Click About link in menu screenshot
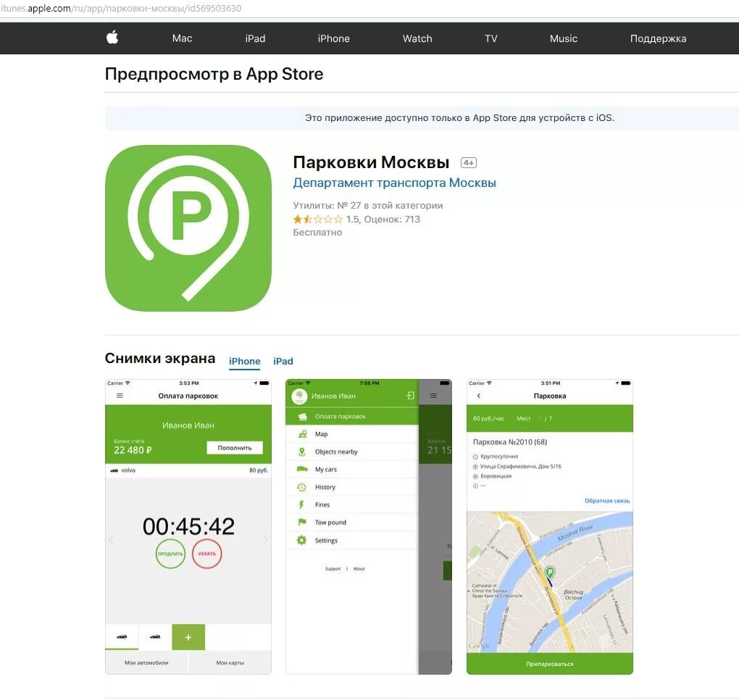 [359, 569]
